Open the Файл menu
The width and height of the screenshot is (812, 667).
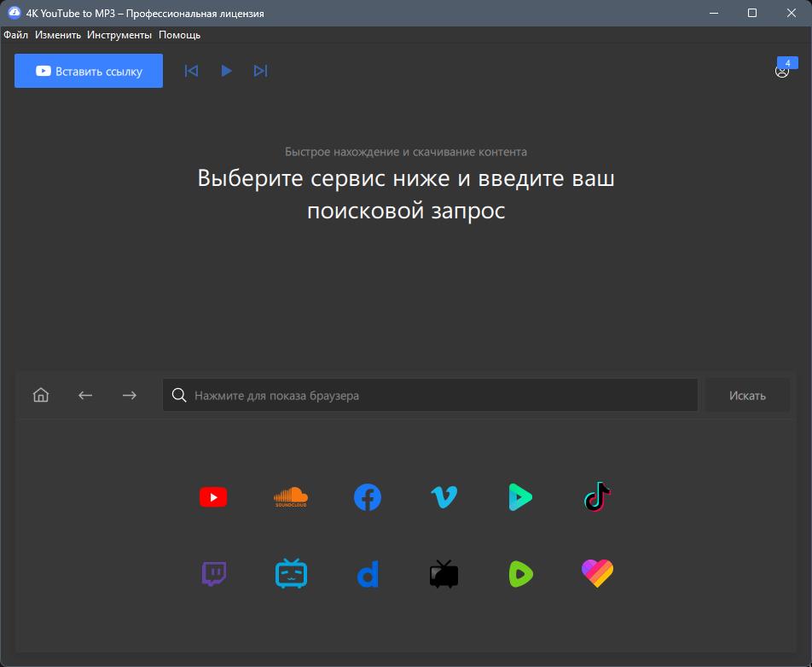16,35
